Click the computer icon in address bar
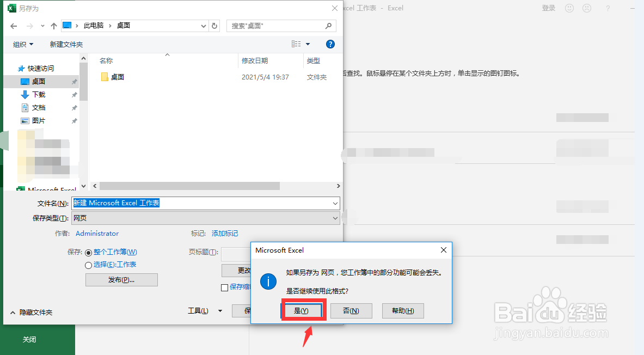644x355 pixels. click(x=67, y=26)
